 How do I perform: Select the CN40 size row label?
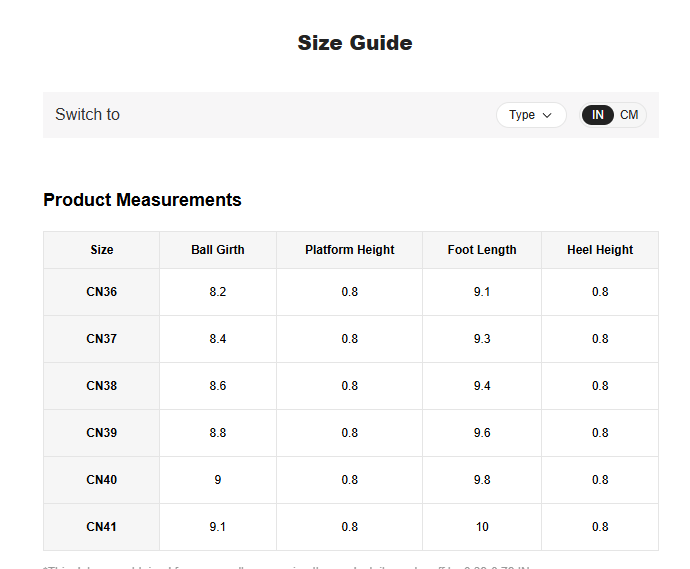pyautogui.click(x=101, y=480)
